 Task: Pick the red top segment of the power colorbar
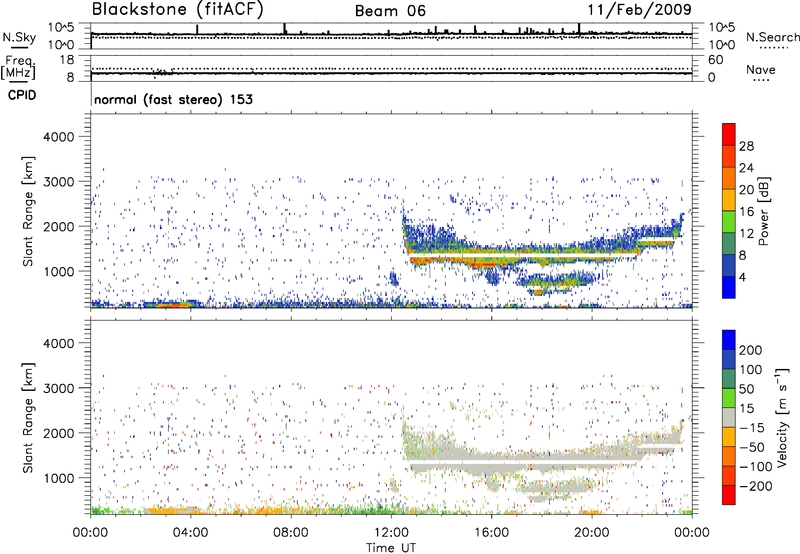[729, 134]
